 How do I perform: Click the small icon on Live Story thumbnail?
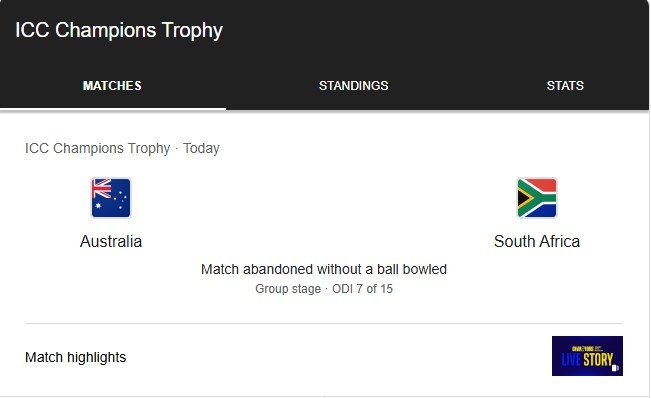click(x=616, y=368)
